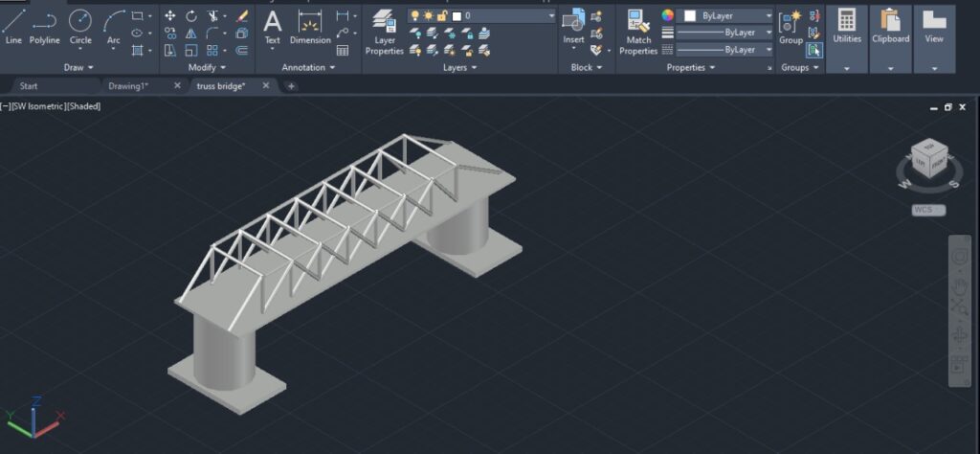Image resolution: width=980 pixels, height=454 pixels.
Task: Open the Start tab
Action: pos(29,86)
